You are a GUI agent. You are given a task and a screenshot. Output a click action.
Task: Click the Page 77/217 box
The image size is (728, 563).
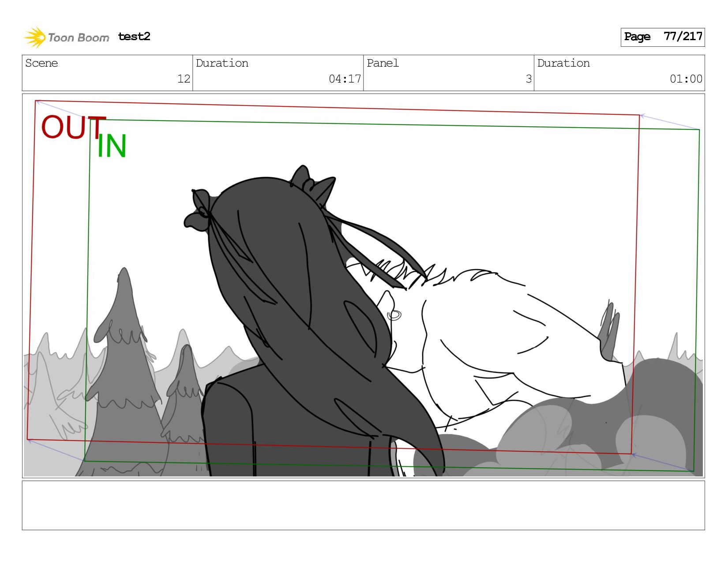pyautogui.click(x=662, y=37)
